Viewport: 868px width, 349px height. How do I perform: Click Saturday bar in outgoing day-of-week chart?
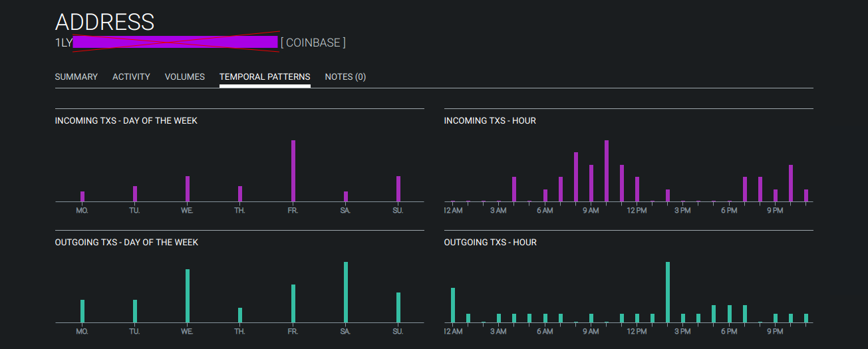tap(346, 292)
